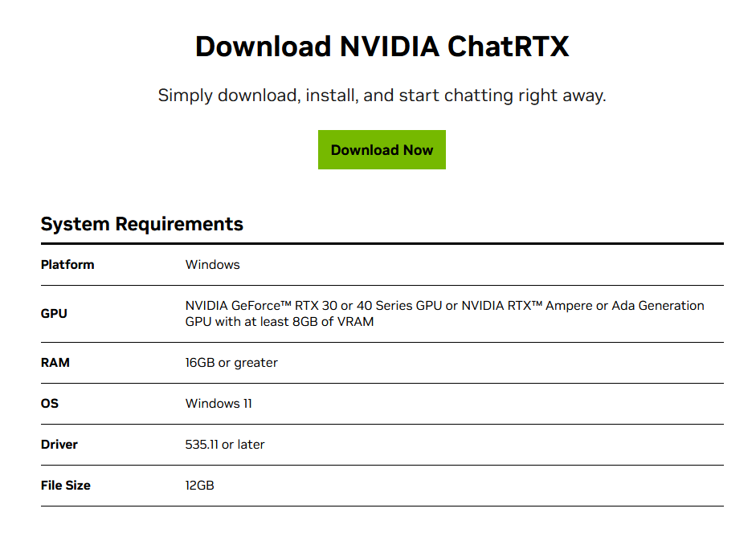Click the thick divider under System Requirements
756x537 pixels.
pos(382,243)
